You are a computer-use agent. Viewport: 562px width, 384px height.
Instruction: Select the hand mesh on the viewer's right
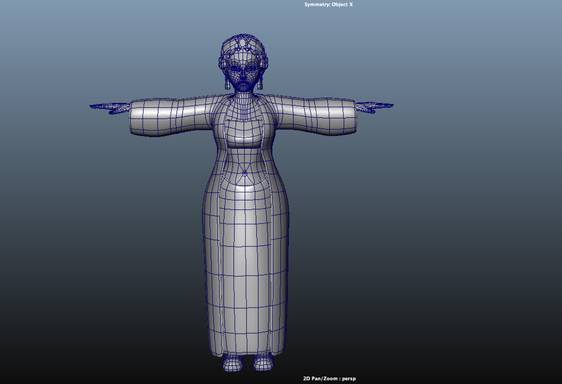[x=374, y=107]
